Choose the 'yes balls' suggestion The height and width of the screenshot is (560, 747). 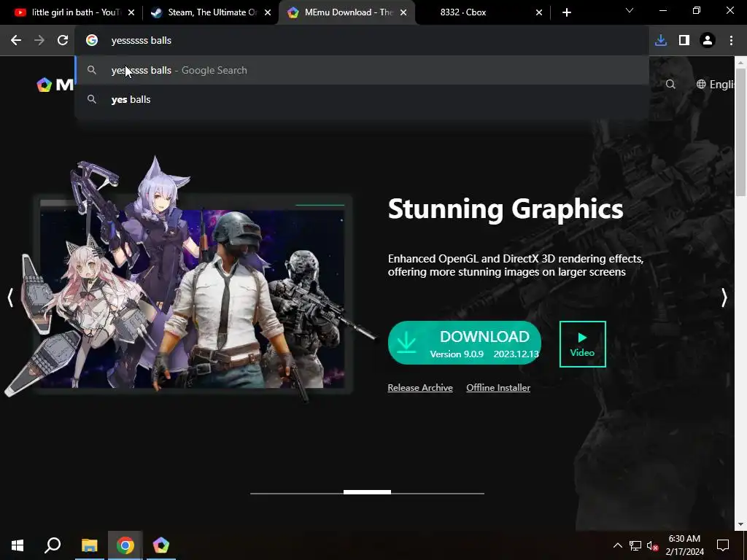pyautogui.click(x=362, y=99)
